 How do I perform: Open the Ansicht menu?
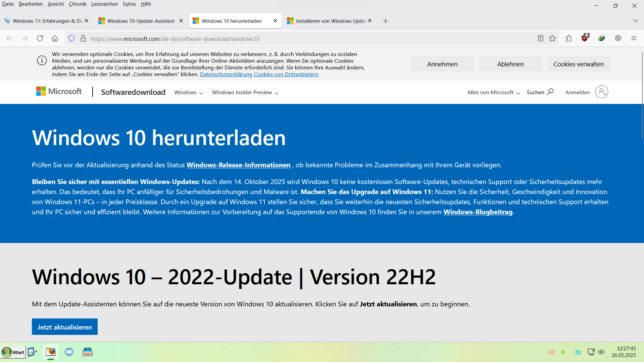click(56, 4)
